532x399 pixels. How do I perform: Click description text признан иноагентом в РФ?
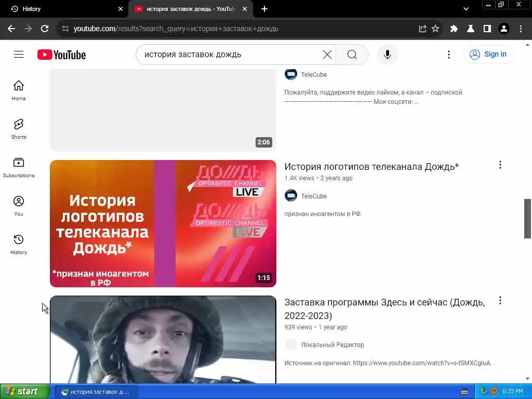[323, 214]
